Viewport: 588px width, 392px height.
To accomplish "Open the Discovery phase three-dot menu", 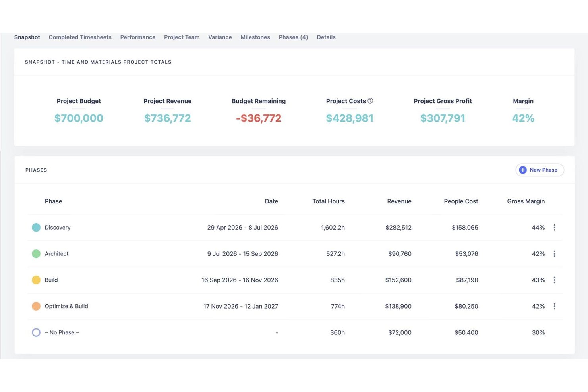I will (554, 228).
